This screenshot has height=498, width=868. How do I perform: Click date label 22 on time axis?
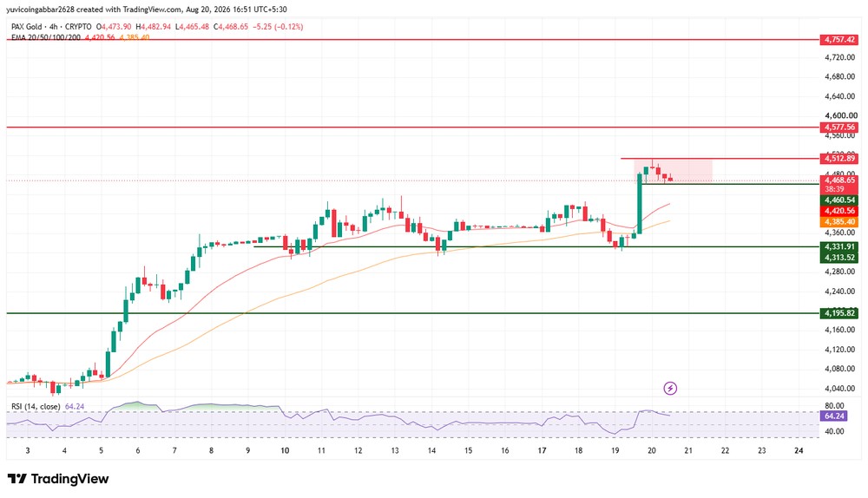[x=725, y=451]
